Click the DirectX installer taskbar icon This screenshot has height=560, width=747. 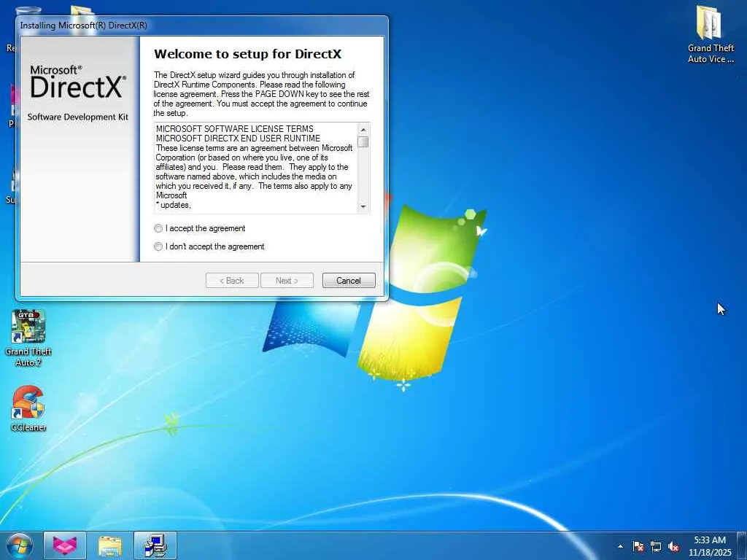click(155, 545)
